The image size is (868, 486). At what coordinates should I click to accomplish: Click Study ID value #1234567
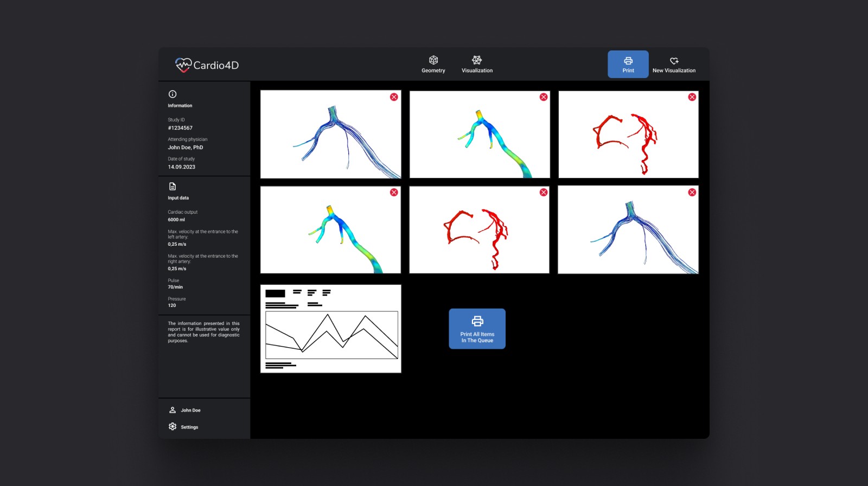pos(180,128)
